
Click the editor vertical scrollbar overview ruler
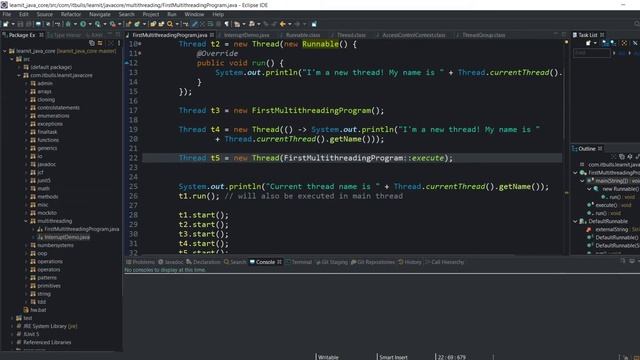566,147
